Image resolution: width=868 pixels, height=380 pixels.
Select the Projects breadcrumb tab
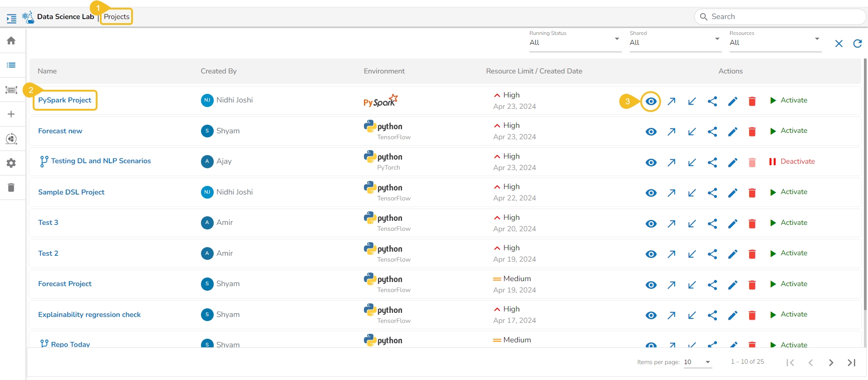[x=117, y=17]
